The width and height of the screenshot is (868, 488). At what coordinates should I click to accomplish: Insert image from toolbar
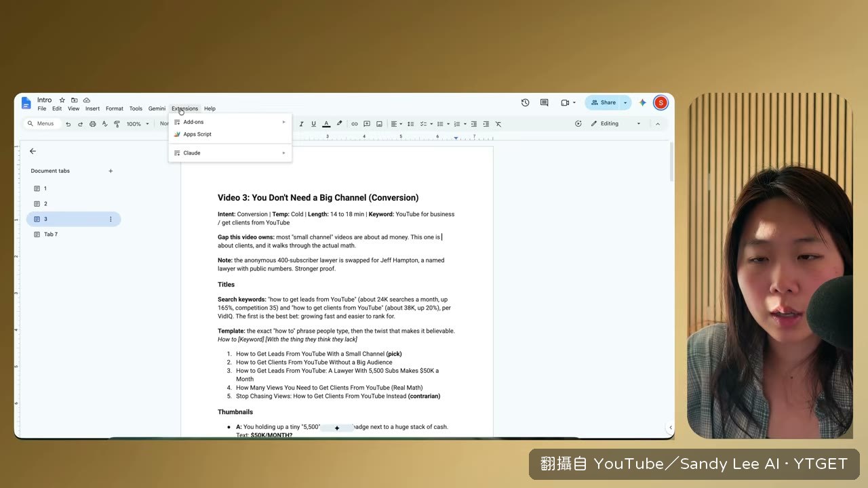[379, 124]
